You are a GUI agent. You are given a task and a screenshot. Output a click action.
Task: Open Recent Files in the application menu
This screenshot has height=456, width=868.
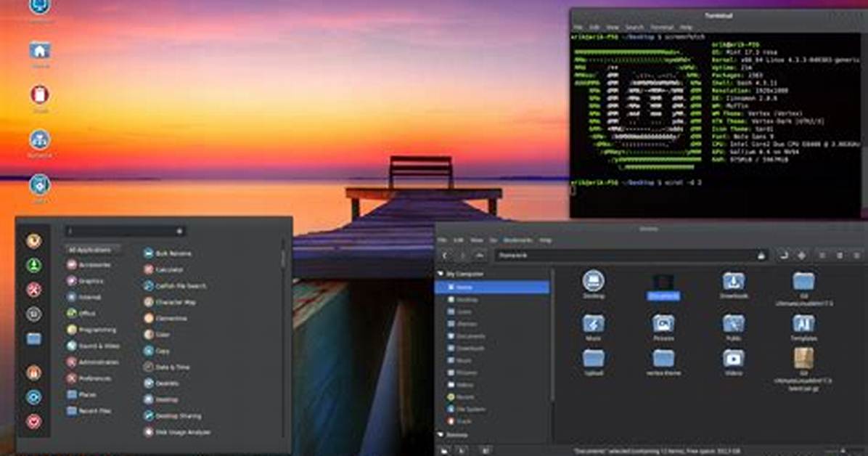click(x=89, y=410)
